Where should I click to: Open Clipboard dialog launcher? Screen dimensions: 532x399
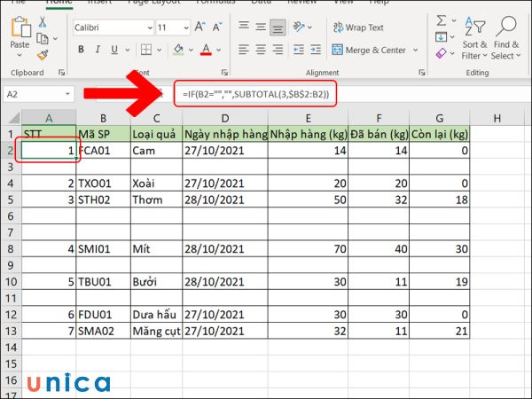click(x=61, y=73)
